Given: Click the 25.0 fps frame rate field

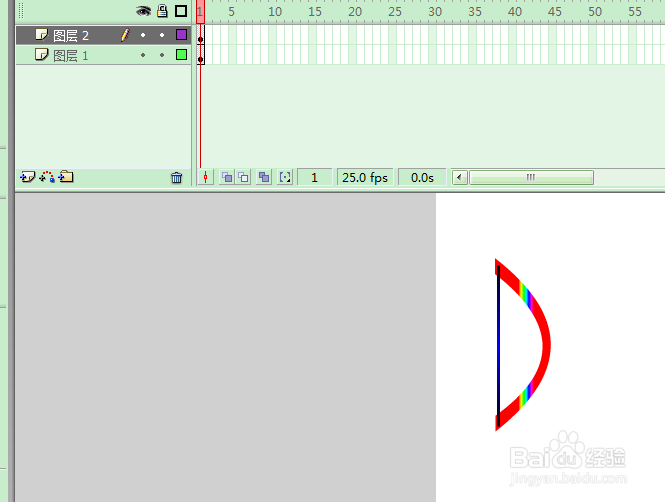Looking at the screenshot, I should [365, 177].
